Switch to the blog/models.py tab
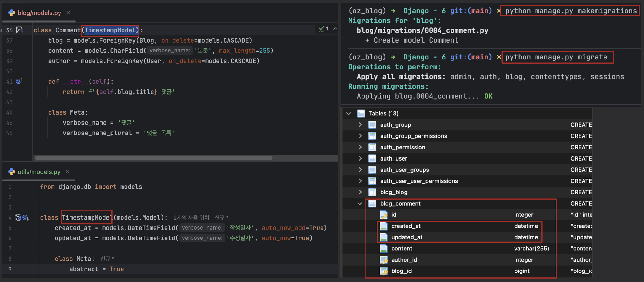The image size is (644, 282). (39, 13)
